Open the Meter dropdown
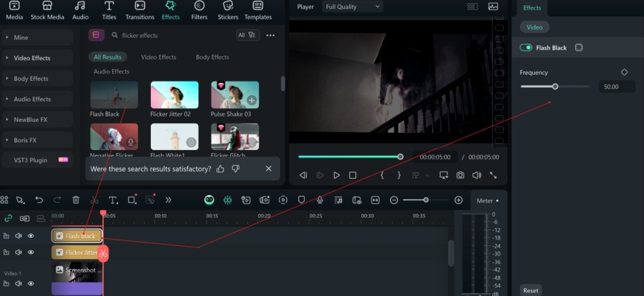This screenshot has width=644, height=296. click(487, 201)
